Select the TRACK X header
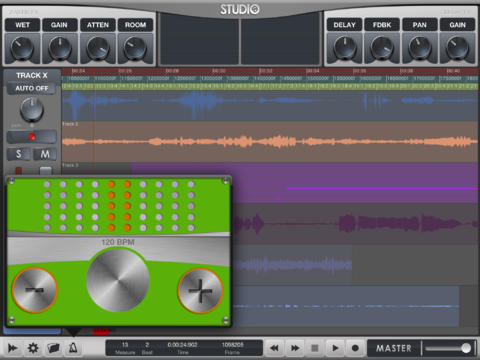This screenshot has width=480, height=360. click(x=32, y=76)
